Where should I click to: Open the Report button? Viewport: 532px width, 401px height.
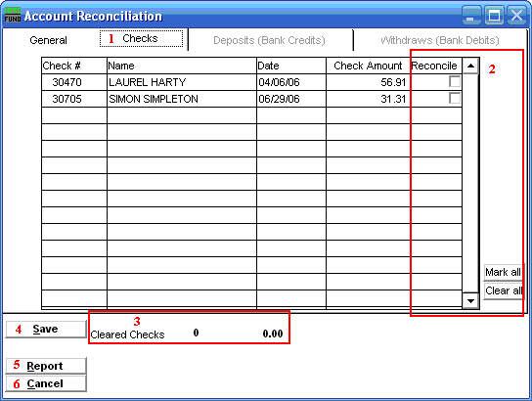(x=46, y=366)
